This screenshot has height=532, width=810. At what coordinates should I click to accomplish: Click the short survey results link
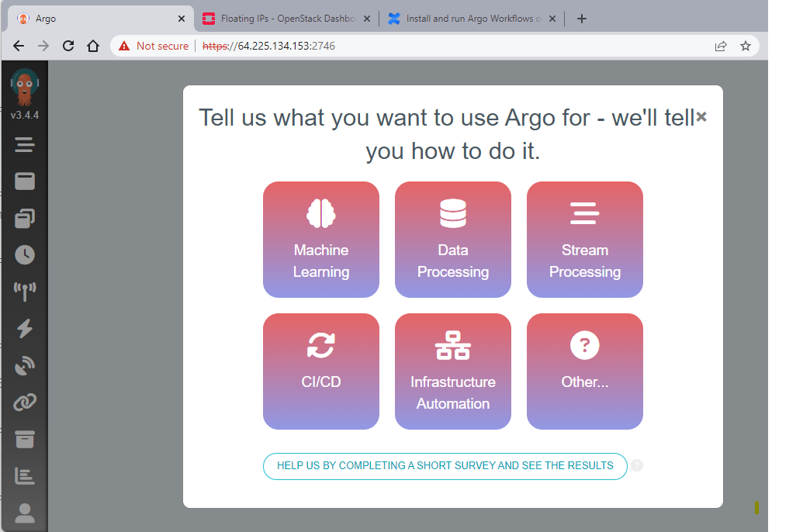pyautogui.click(x=445, y=466)
